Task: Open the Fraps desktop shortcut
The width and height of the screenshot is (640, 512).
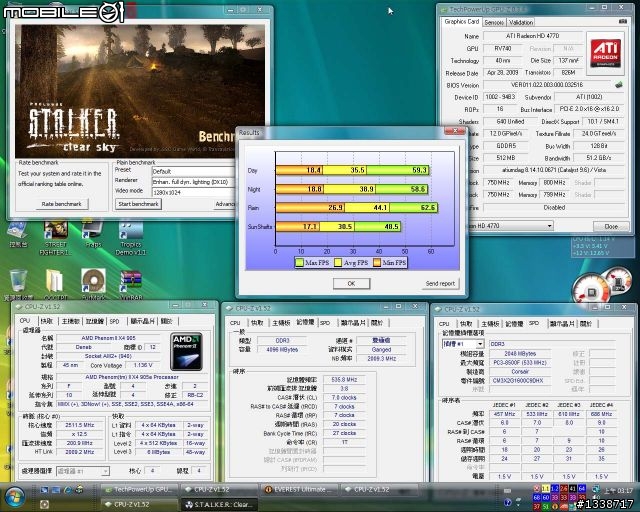Action: [x=93, y=233]
